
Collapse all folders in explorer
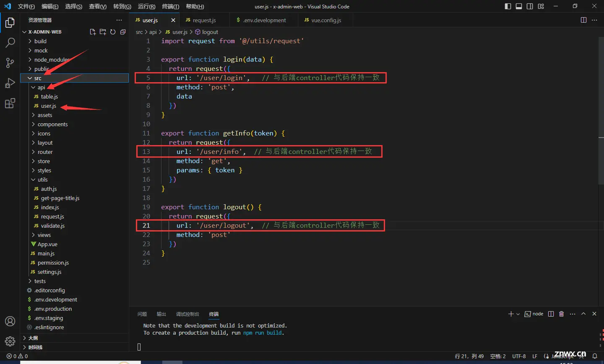tap(123, 32)
